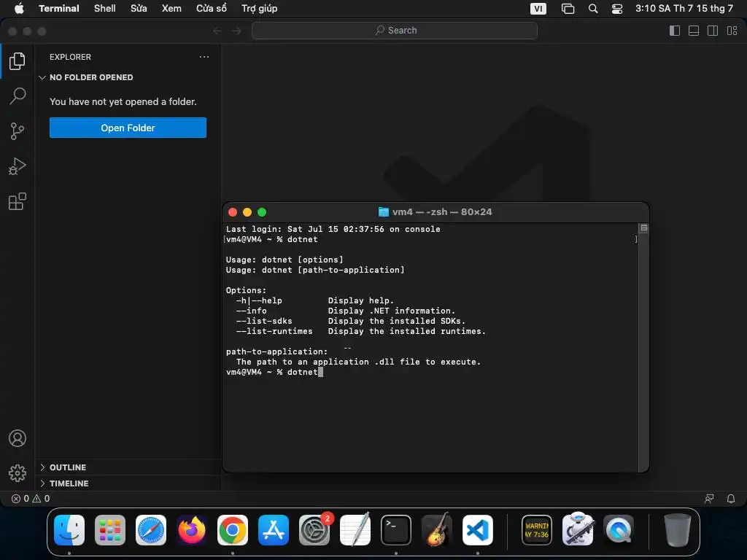This screenshot has height=560, width=747.
Task: Open Google Chrome from the Dock
Action: [x=233, y=530]
